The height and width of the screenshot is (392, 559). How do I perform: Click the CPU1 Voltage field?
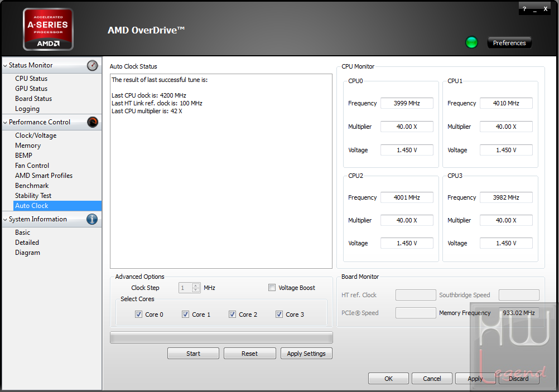tap(506, 150)
